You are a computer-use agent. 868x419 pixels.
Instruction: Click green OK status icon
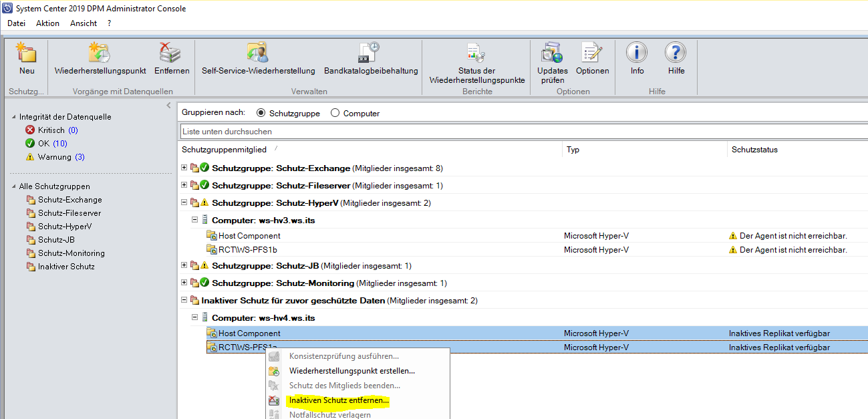(30, 144)
